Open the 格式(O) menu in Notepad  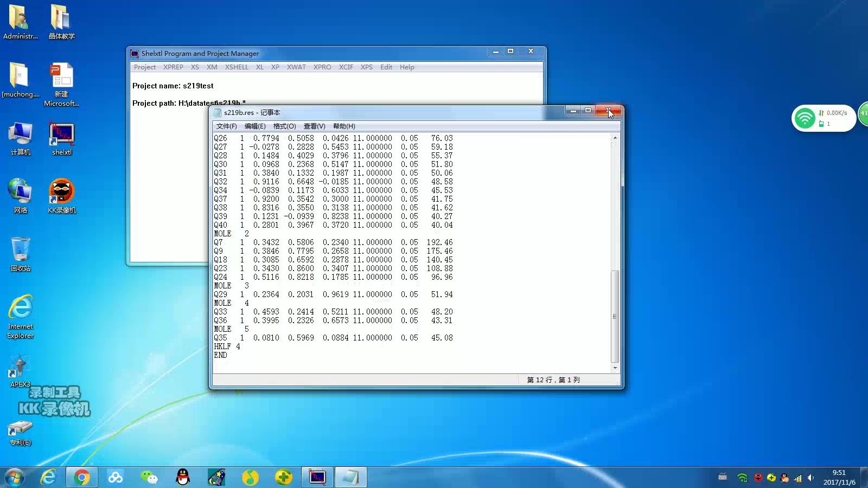click(x=285, y=126)
